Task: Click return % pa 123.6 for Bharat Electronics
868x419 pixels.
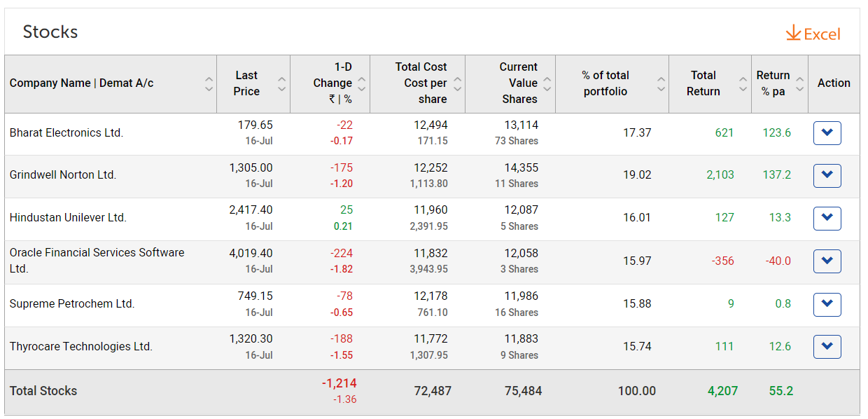Action: click(777, 133)
